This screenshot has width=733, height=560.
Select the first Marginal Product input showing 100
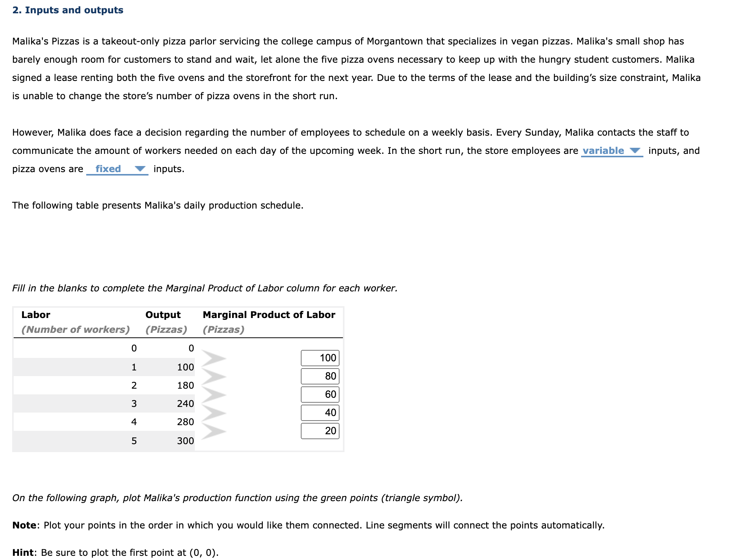coord(320,358)
